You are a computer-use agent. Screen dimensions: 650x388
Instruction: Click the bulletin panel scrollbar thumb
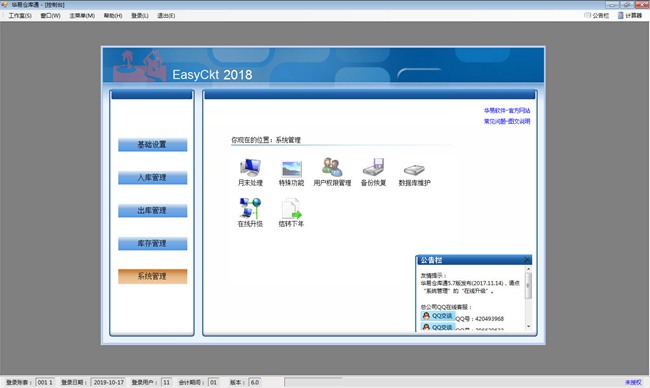(528, 286)
